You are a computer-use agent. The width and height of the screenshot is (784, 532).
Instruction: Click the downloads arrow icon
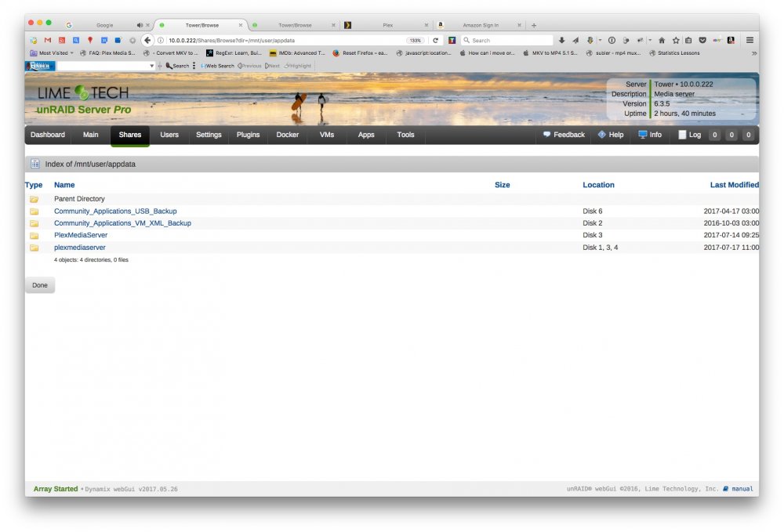(x=561, y=41)
